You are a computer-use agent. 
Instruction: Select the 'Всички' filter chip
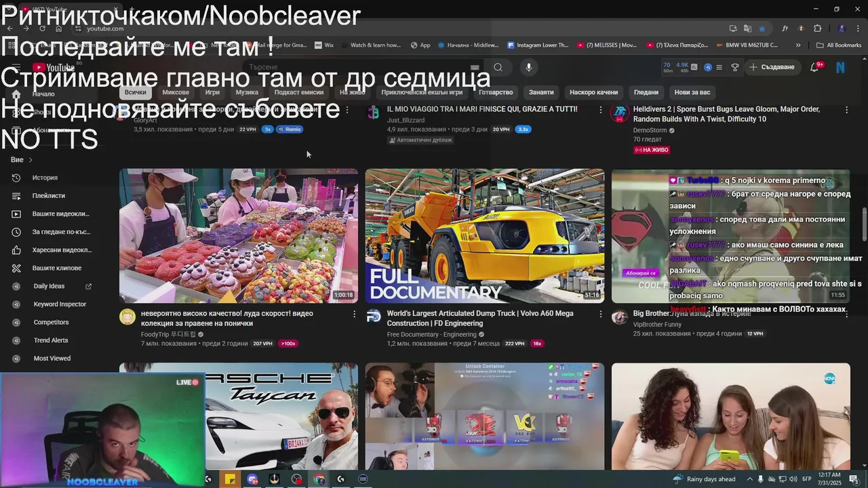coord(136,92)
